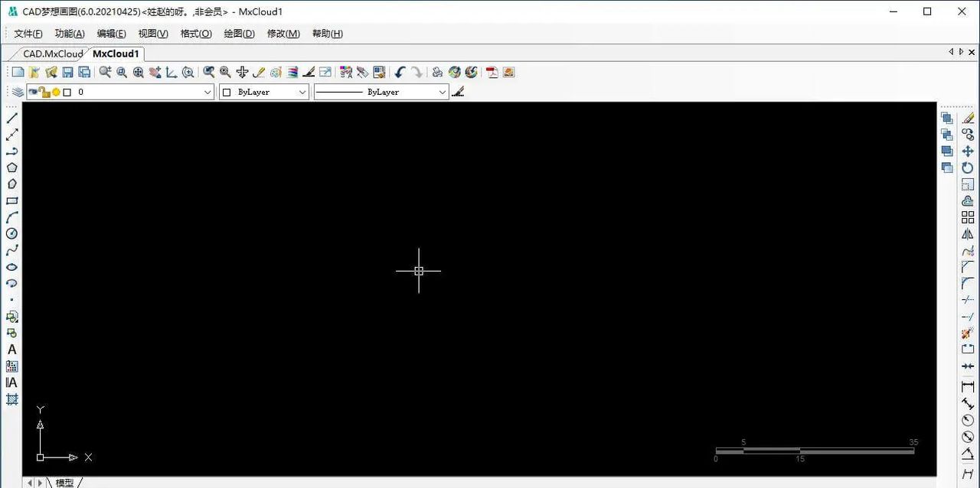Click the Mirror tool in right toolbar

[968, 234]
